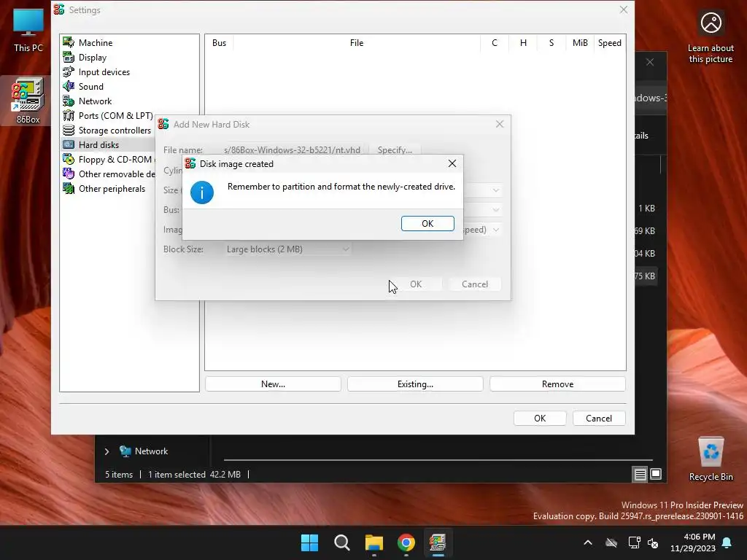Click the 86Box taskbar icon

(x=438, y=542)
